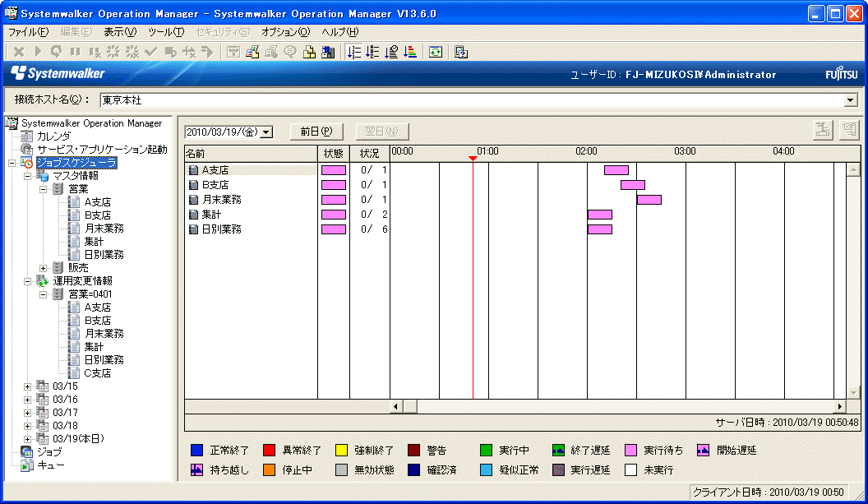
Task: Click the help icon with question mark
Action: [x=461, y=52]
